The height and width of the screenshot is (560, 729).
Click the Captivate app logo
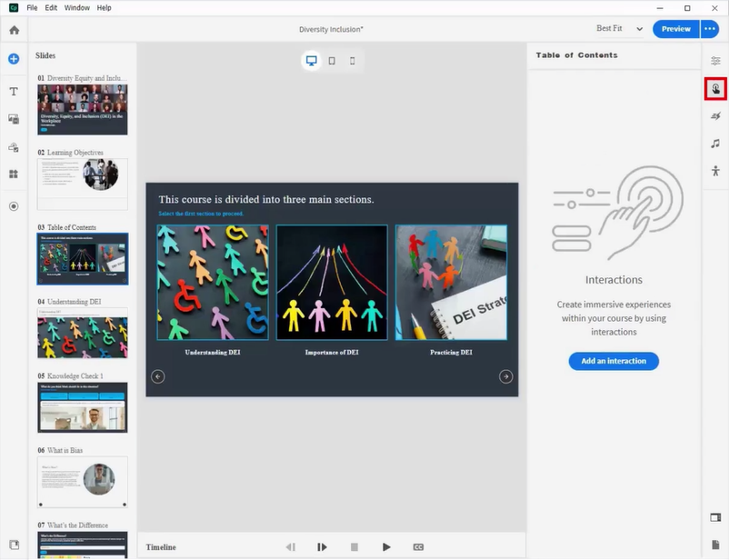point(14,8)
